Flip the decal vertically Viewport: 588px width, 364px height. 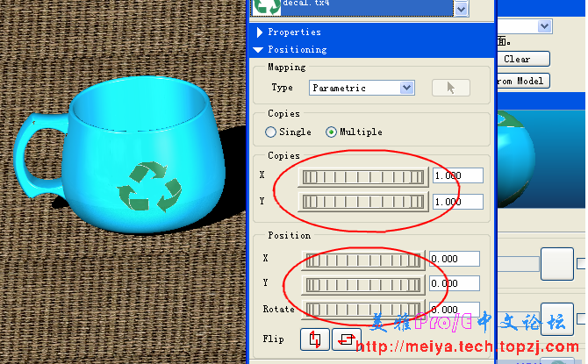[x=315, y=339]
